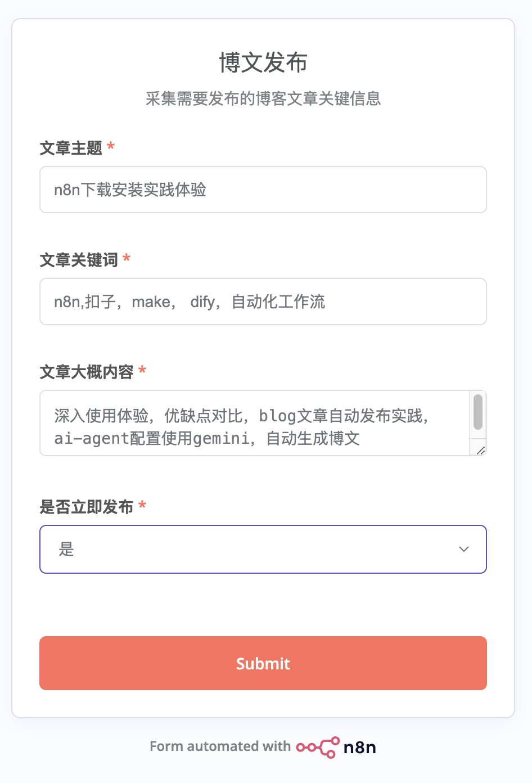The width and height of the screenshot is (532, 783).
Task: Click the n8n wordmark text in footer
Action: [359, 748]
